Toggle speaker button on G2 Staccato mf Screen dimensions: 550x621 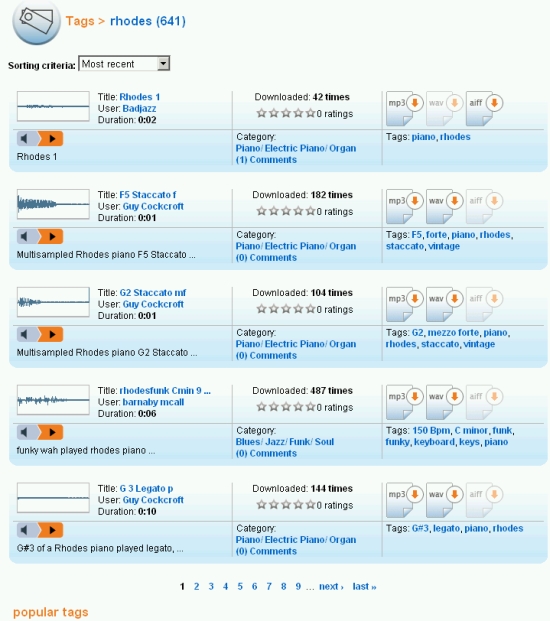(x=27, y=334)
